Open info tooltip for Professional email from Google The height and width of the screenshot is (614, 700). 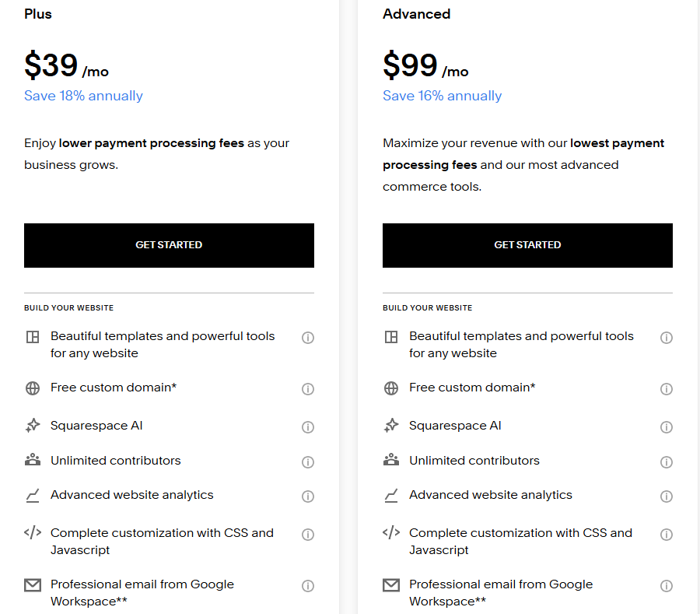coord(308,585)
